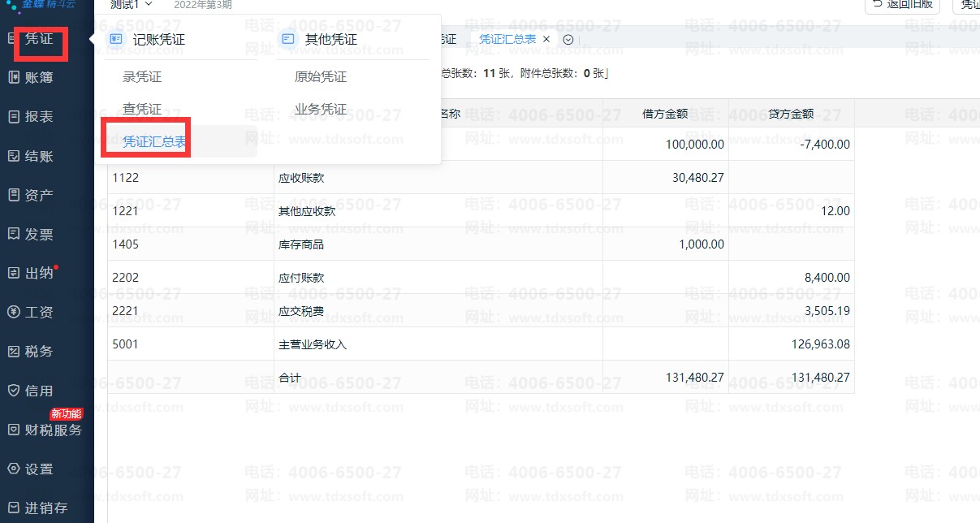
Task: Click the 税务 sidebar icon
Action: [13, 352]
